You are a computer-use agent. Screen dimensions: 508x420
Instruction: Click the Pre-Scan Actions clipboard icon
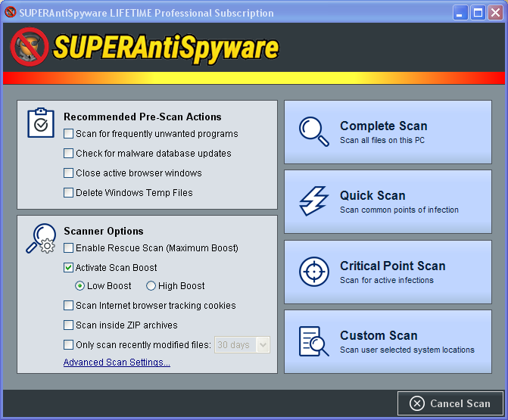click(41, 123)
